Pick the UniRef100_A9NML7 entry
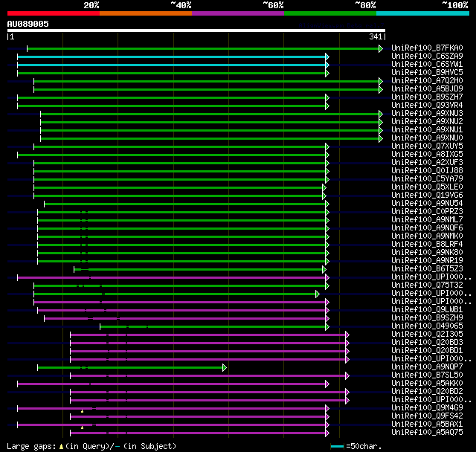This screenshot has height=452, width=476. click(427, 220)
